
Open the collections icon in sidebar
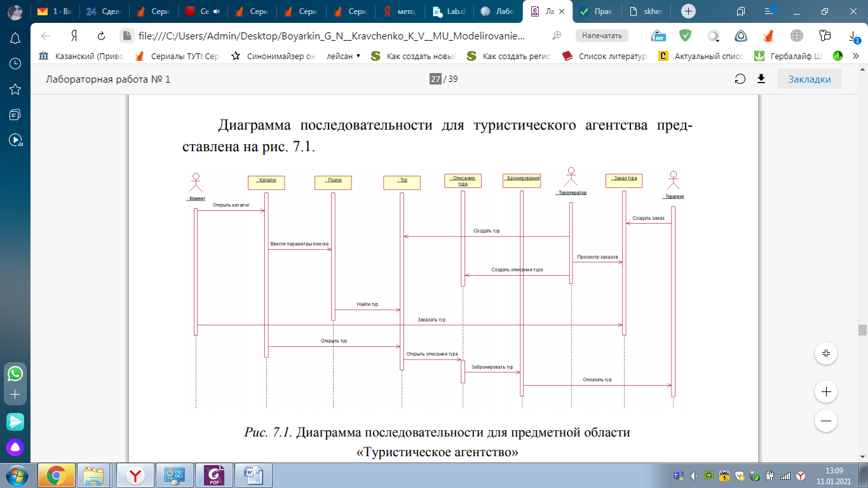15,114
